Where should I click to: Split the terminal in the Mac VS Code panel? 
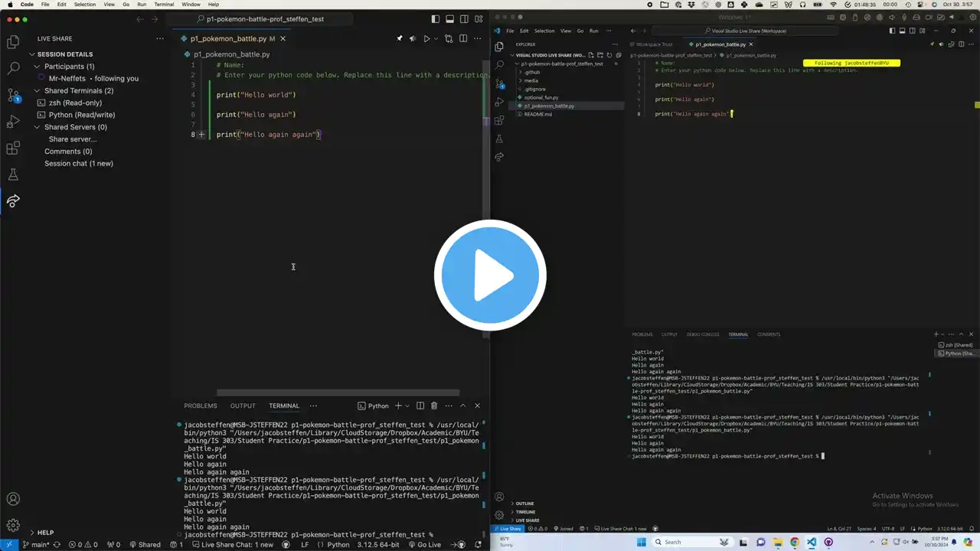coord(420,406)
